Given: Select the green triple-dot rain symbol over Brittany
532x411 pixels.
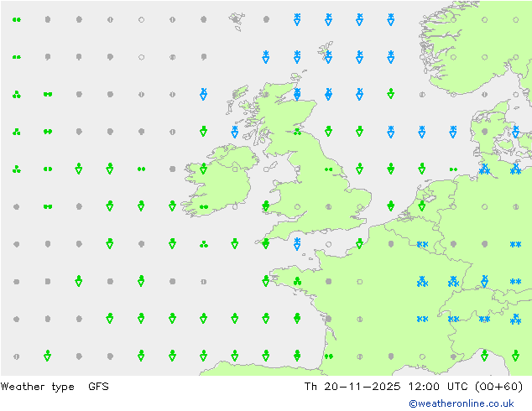Looking at the screenshot, I should pos(297,281).
